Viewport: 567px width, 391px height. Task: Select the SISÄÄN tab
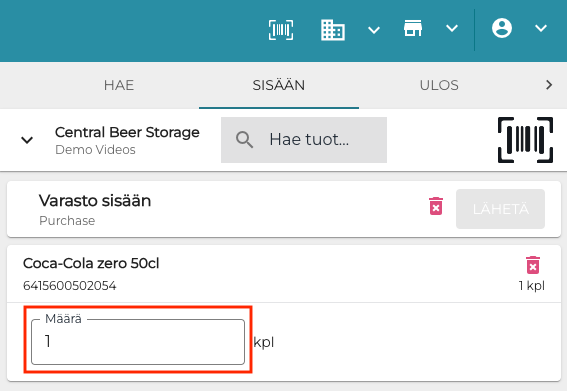pos(279,85)
